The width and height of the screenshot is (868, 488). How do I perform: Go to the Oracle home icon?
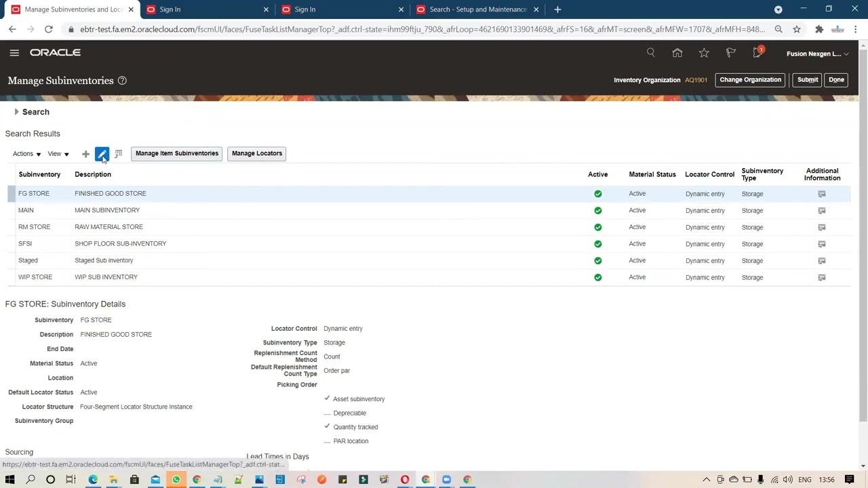tap(677, 53)
